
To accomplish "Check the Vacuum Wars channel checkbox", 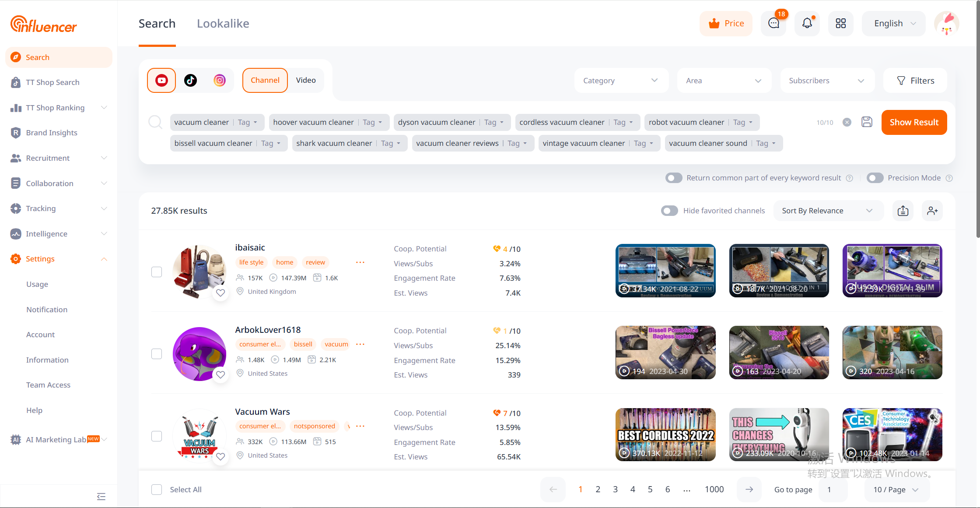I will pos(157,436).
